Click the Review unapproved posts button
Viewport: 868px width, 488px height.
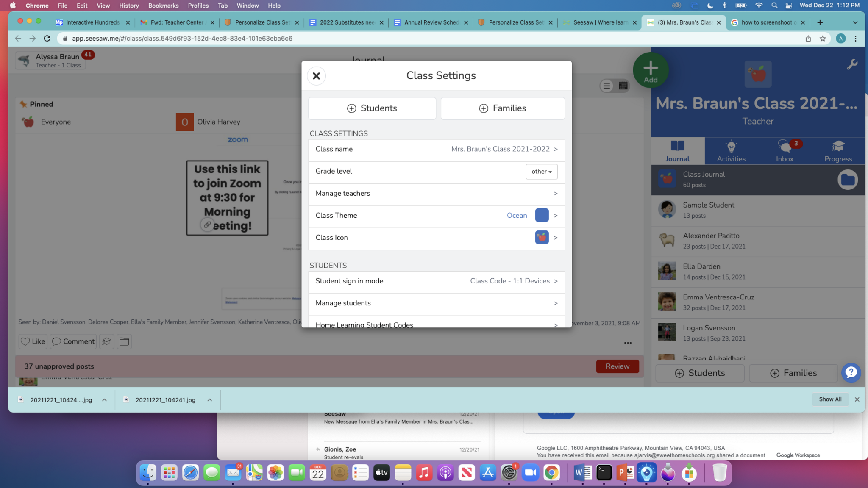coord(617,366)
